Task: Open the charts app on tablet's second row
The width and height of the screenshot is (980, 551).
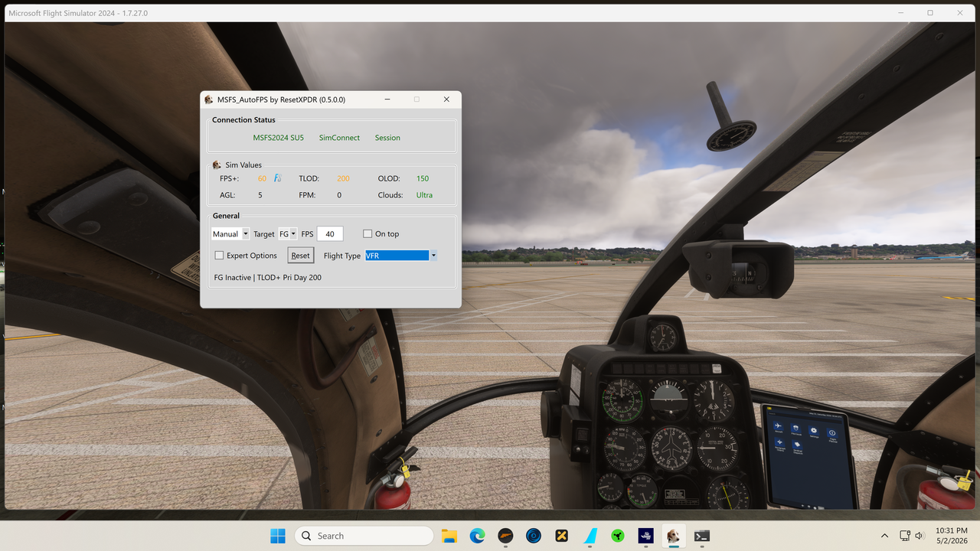Action: pos(779,444)
